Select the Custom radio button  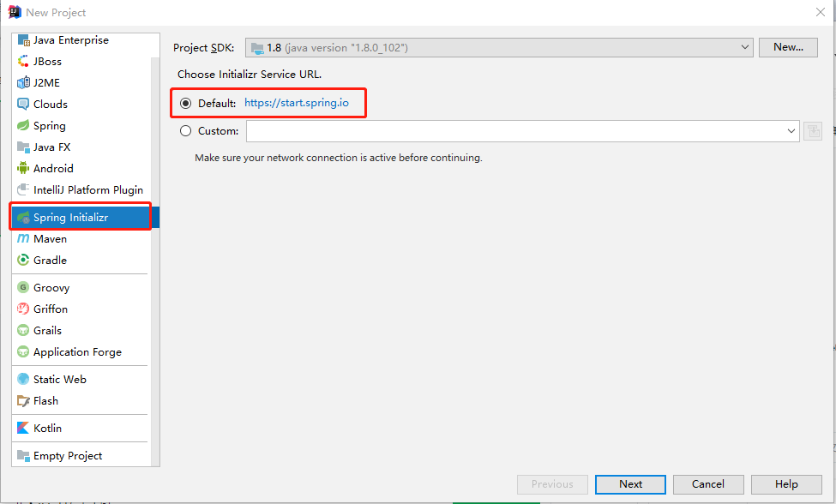click(185, 131)
